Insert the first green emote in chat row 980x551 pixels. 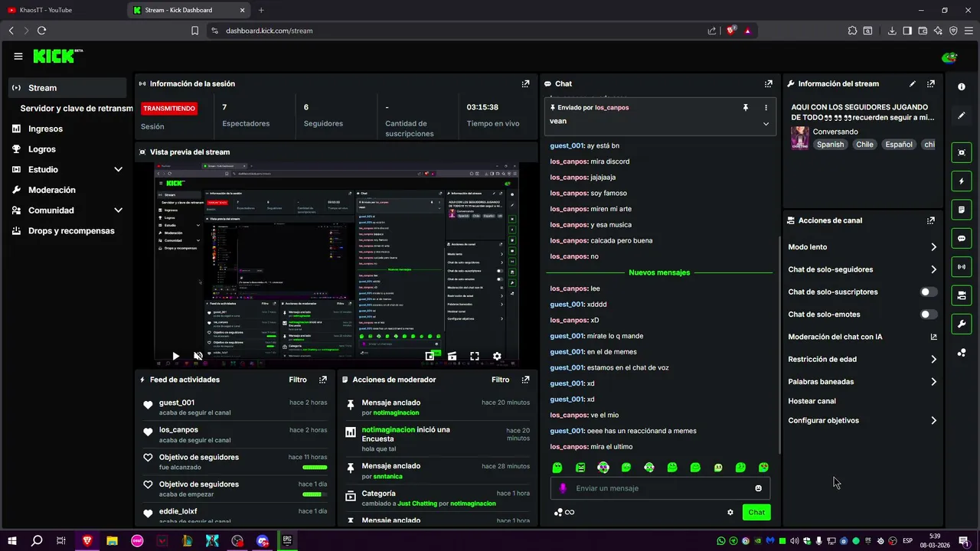click(x=557, y=468)
